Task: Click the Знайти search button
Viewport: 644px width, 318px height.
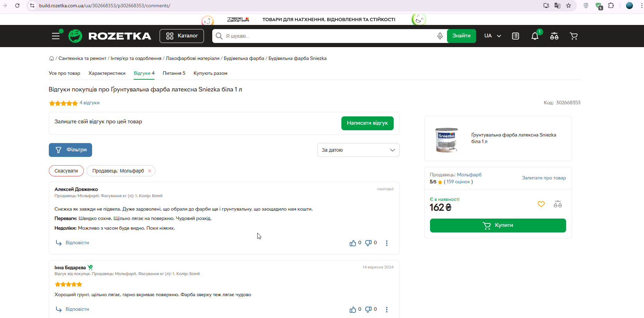Action: click(461, 36)
